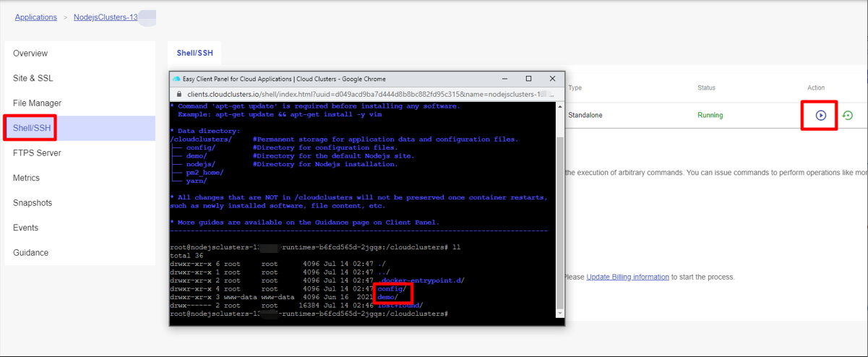Click the Applications breadcrumb link
The width and height of the screenshot is (868, 357).
point(36,17)
